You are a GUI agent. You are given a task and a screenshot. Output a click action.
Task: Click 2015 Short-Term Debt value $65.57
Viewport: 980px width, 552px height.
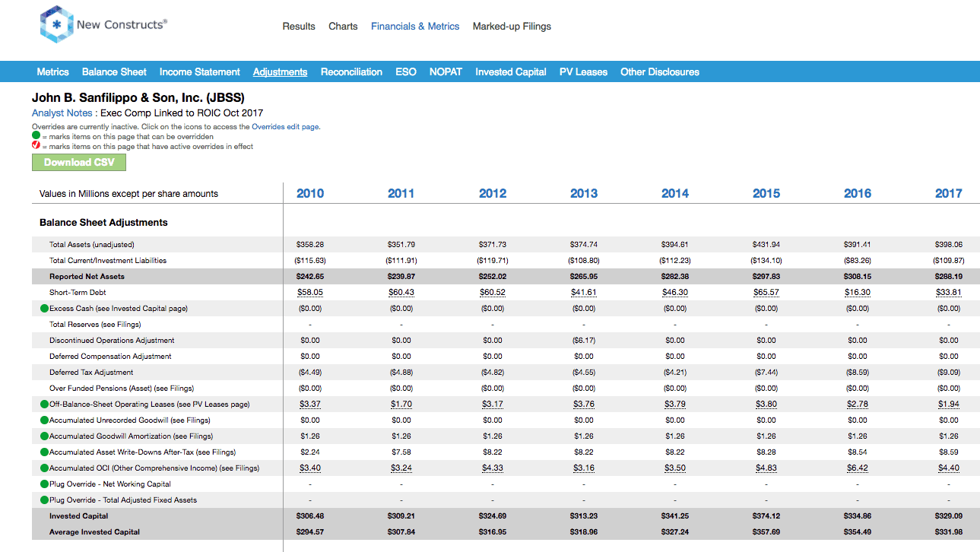coord(766,293)
